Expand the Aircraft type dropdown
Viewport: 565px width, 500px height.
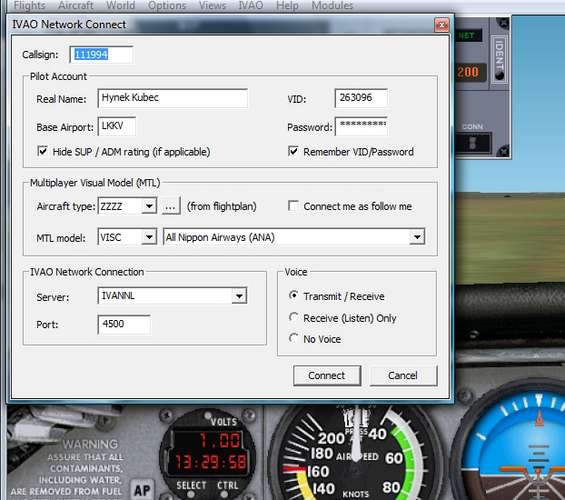pyautogui.click(x=149, y=206)
